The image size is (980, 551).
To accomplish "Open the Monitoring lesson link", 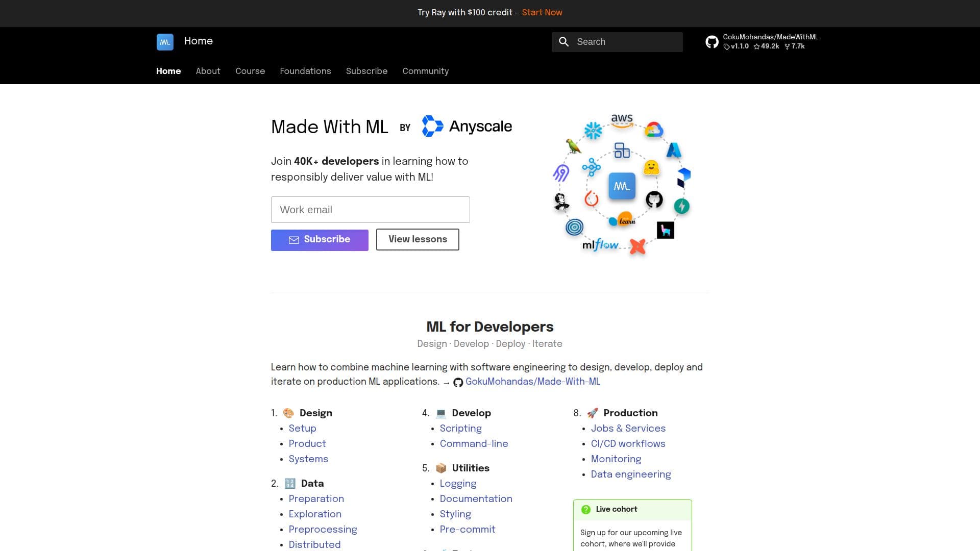I will coord(616,459).
